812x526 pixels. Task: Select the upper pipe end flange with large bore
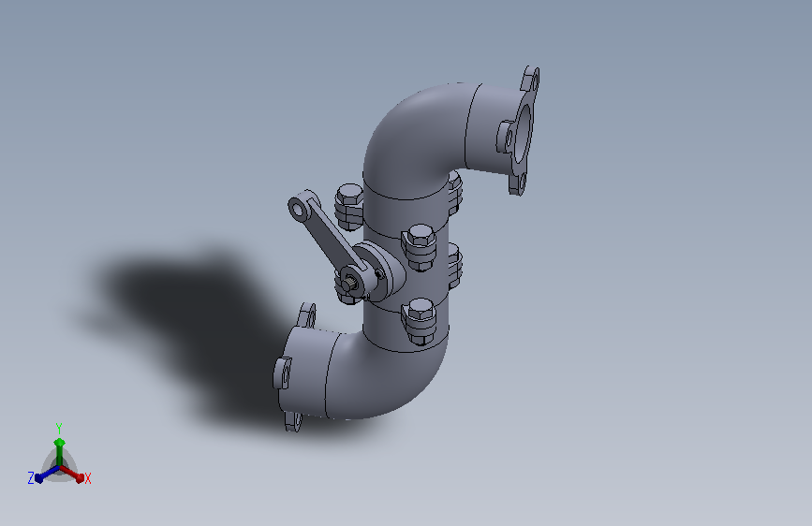point(524,130)
